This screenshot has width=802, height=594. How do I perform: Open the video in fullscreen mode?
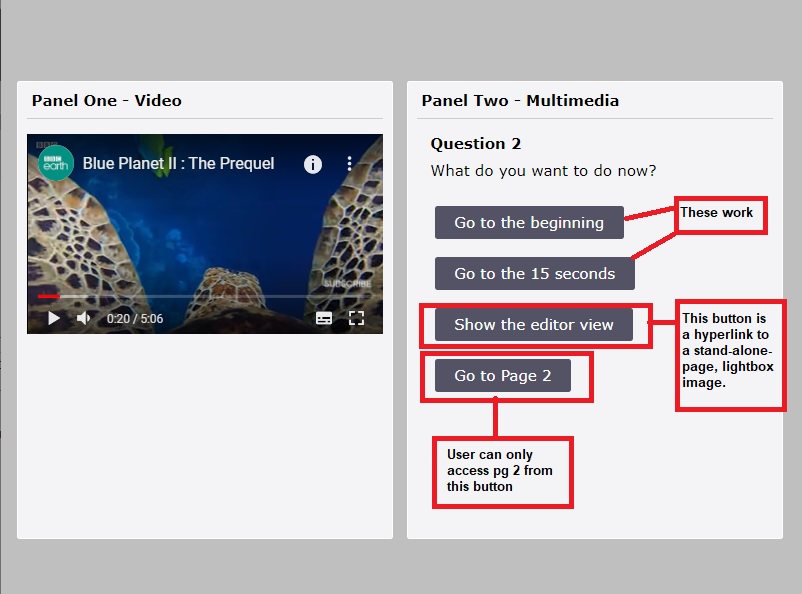[x=357, y=318]
